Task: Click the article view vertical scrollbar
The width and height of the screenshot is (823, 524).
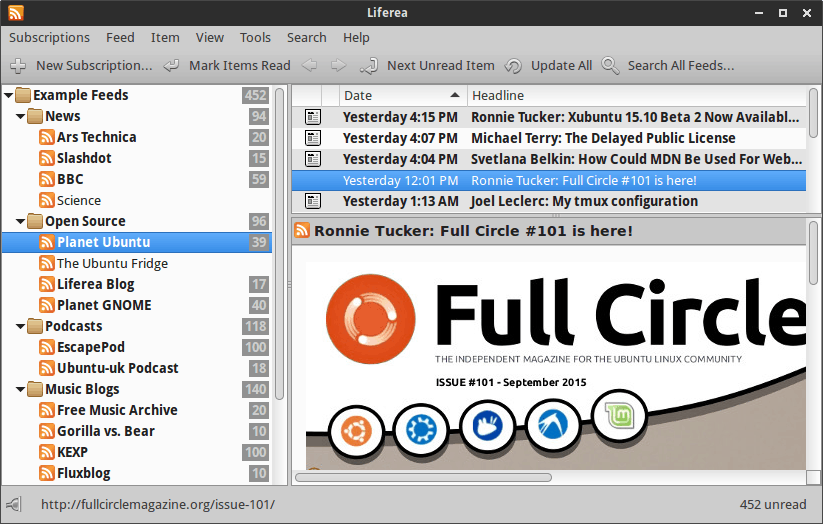Action: tap(814, 253)
